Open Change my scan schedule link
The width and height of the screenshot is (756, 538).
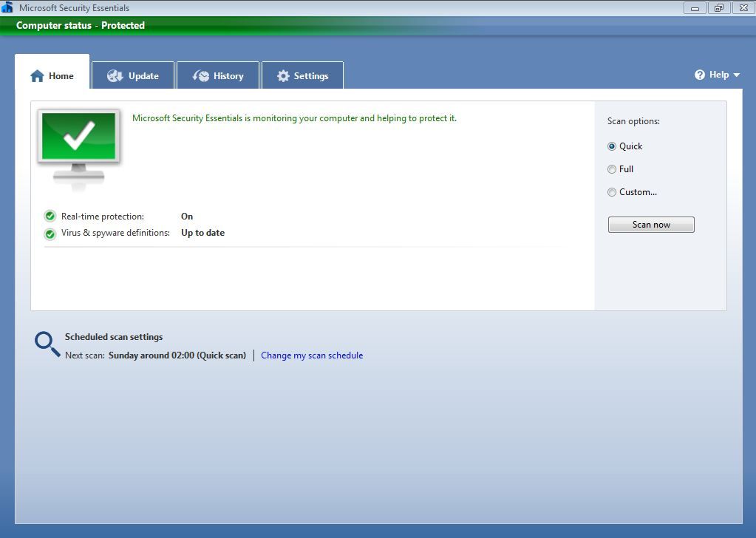coord(312,355)
